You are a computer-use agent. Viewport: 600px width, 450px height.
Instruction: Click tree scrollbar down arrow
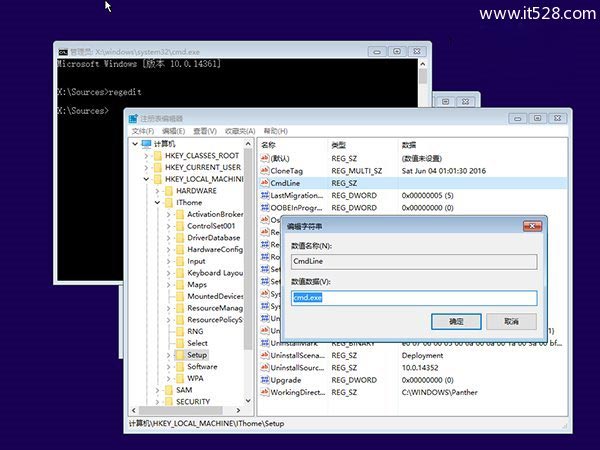248,401
